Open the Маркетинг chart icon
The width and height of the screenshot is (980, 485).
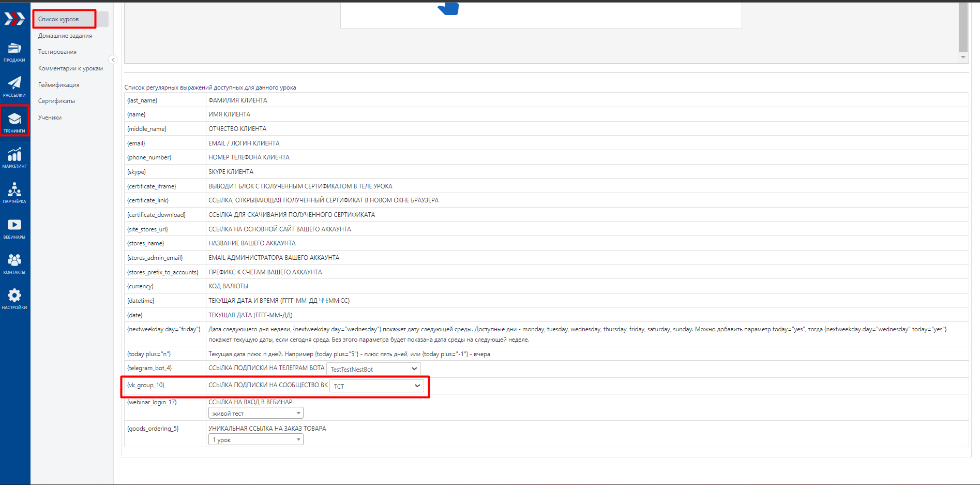[x=14, y=157]
